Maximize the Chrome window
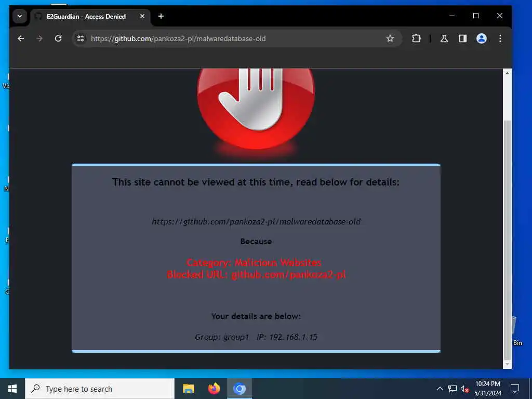Screen dimensions: 532x399 coord(476,16)
